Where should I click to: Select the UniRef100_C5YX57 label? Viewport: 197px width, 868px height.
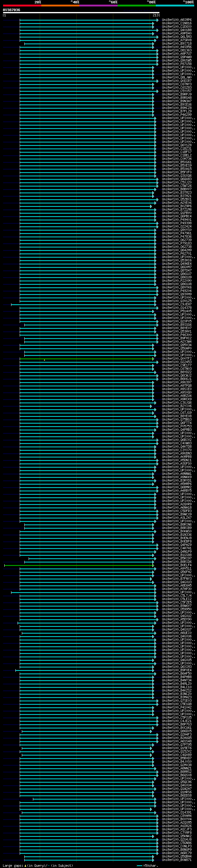coord(177,91)
